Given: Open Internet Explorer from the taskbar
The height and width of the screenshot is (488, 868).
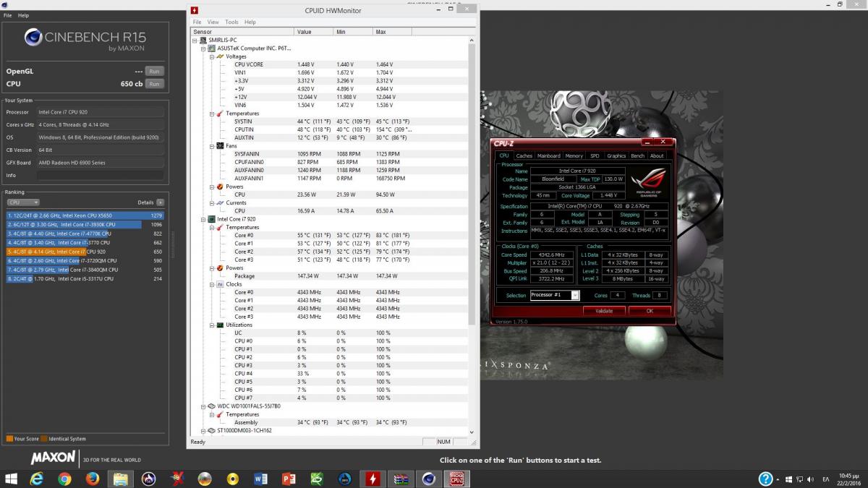Looking at the screenshot, I should pos(36,479).
